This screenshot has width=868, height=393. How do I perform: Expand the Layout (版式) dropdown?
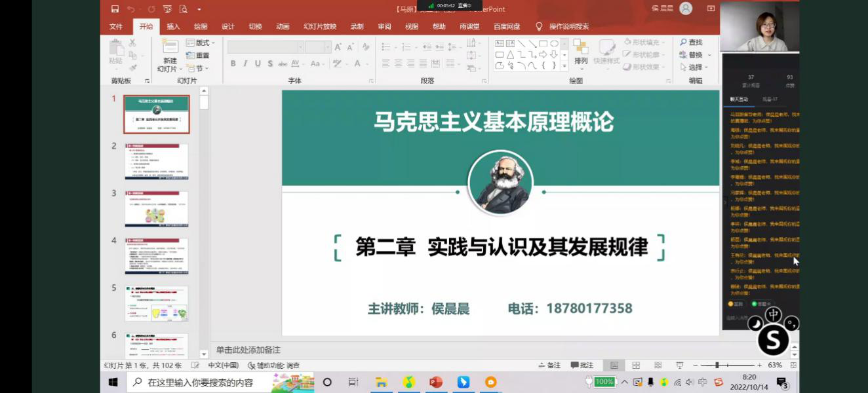[201, 43]
